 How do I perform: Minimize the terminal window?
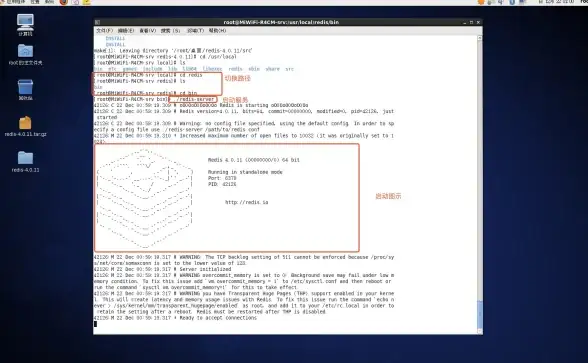pos(465,22)
